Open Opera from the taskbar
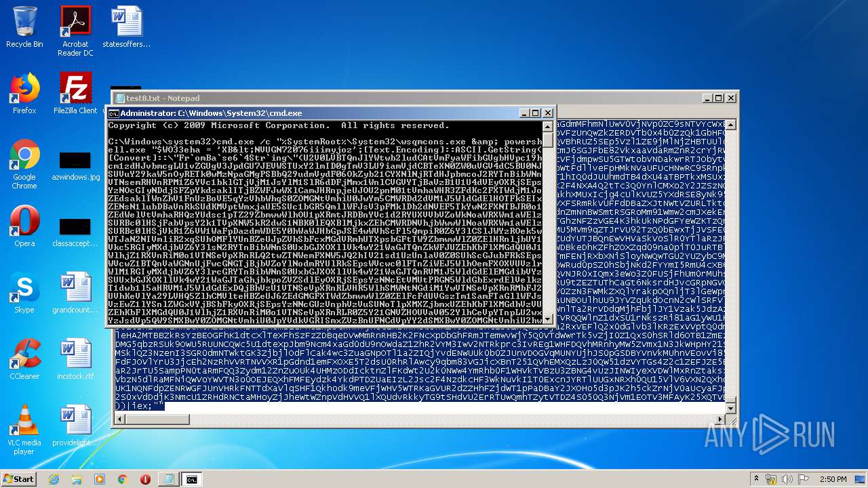Screen dimensions: 868x488 click(x=145, y=479)
